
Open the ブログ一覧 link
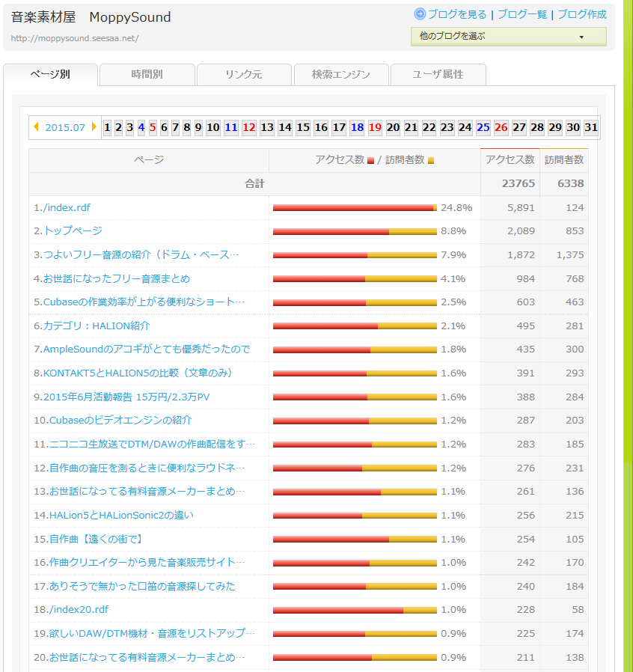coord(522,14)
